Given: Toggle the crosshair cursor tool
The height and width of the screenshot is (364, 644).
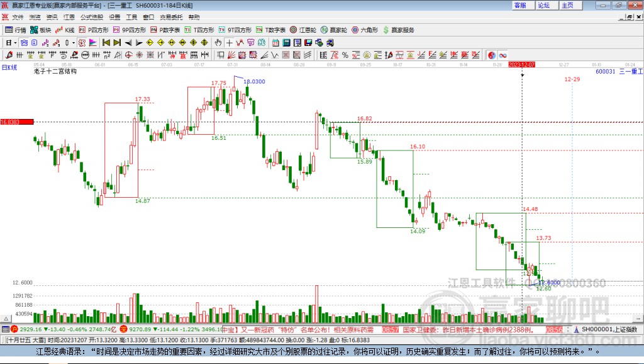Looking at the screenshot, I should pyautogui.click(x=229, y=43).
